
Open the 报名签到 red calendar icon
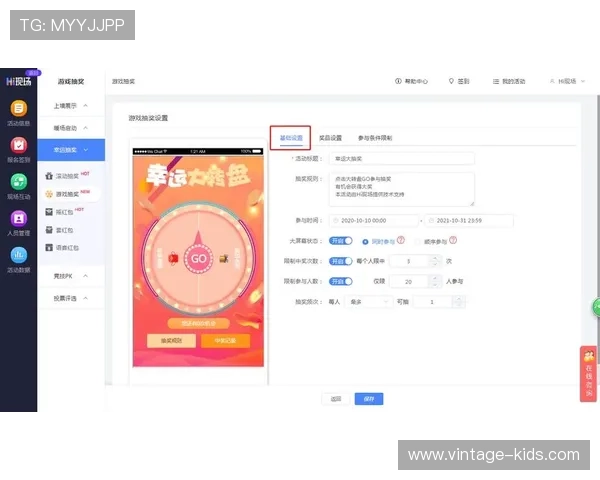[18, 145]
